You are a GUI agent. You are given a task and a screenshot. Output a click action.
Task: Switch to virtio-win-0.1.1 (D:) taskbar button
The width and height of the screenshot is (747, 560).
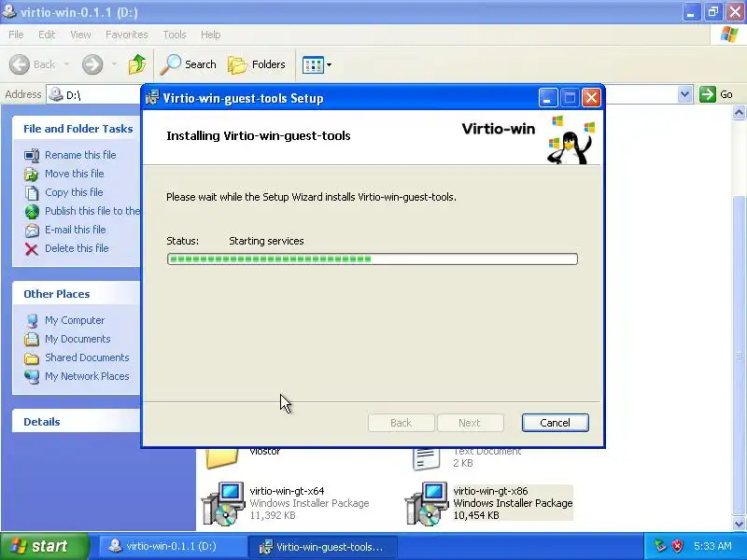coord(172,546)
